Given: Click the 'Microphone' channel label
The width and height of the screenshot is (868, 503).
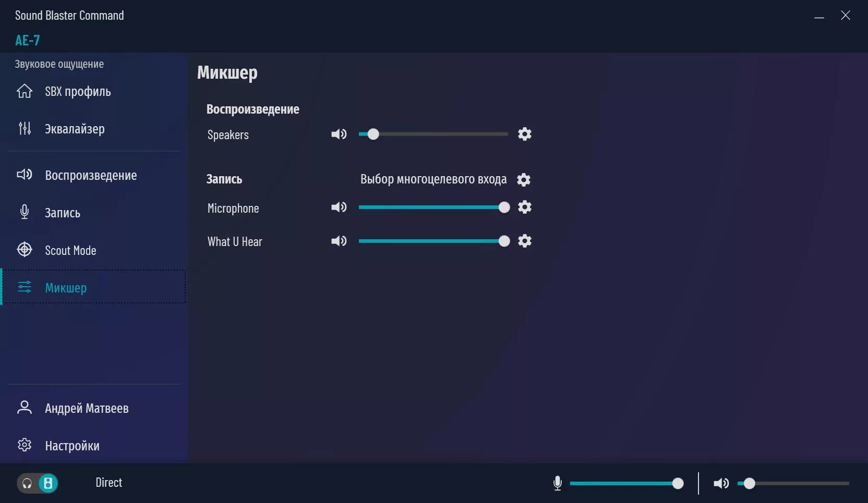Looking at the screenshot, I should click(233, 208).
